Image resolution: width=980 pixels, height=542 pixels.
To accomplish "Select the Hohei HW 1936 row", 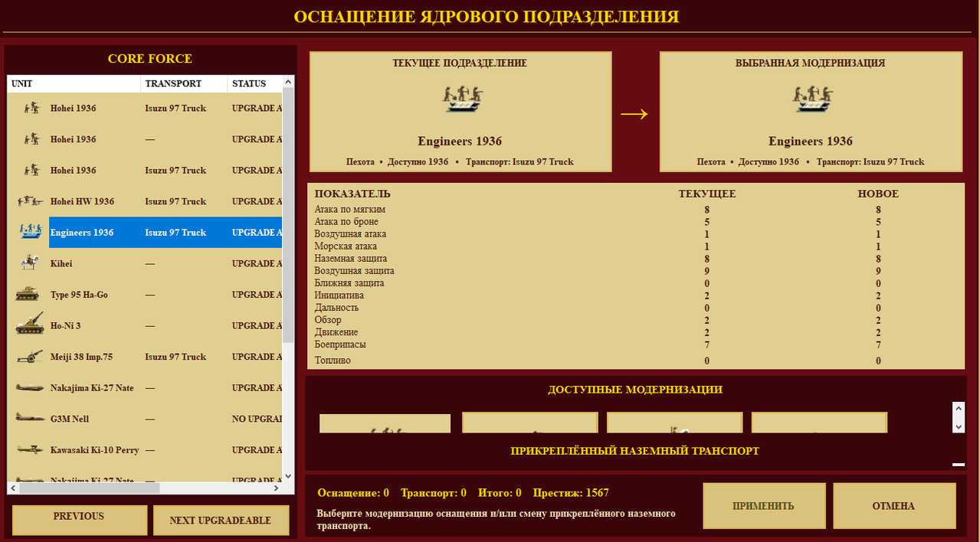I will pyautogui.click(x=145, y=201).
